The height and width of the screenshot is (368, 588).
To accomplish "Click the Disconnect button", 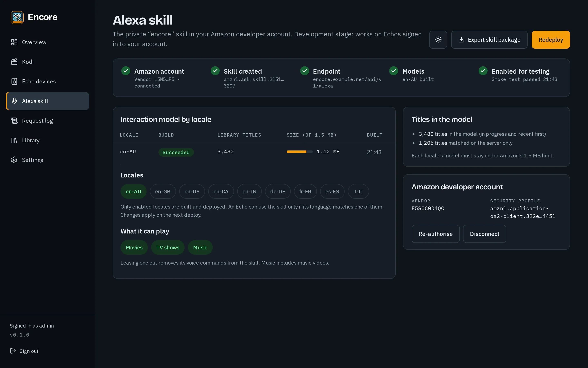I will pyautogui.click(x=484, y=234).
